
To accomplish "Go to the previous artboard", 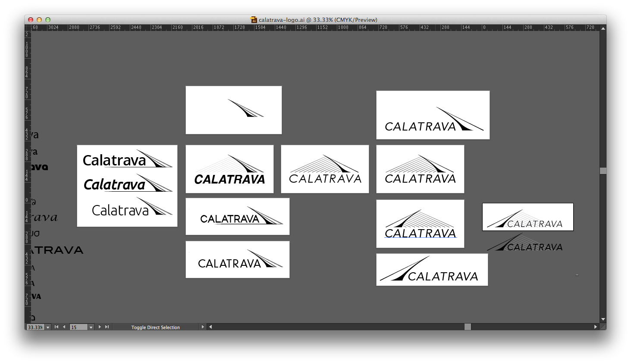I will click(64, 327).
